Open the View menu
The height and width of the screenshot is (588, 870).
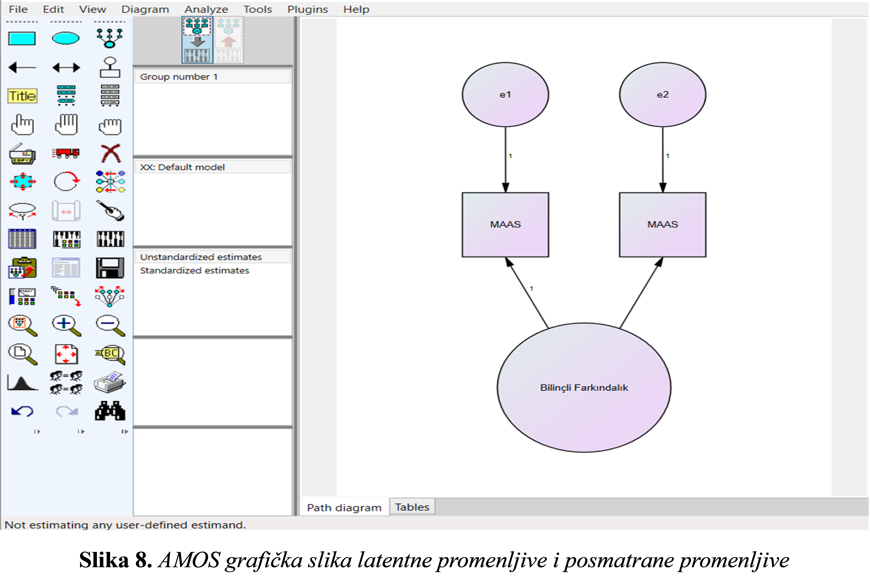click(92, 9)
